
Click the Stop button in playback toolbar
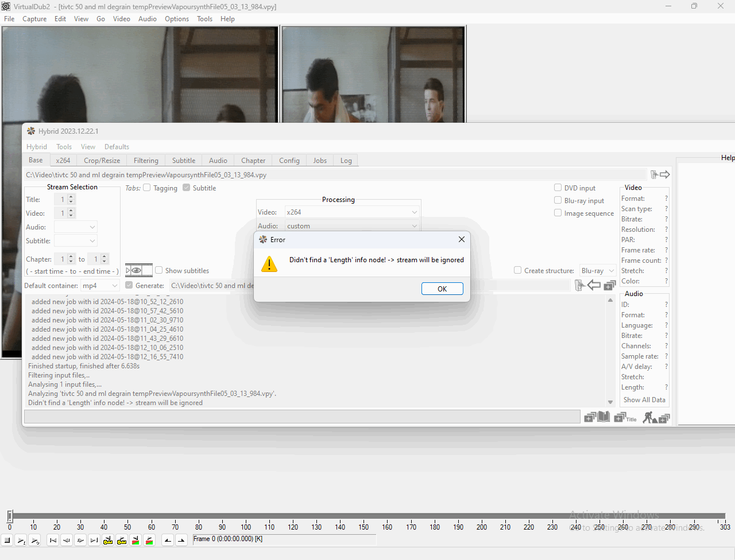(7, 540)
